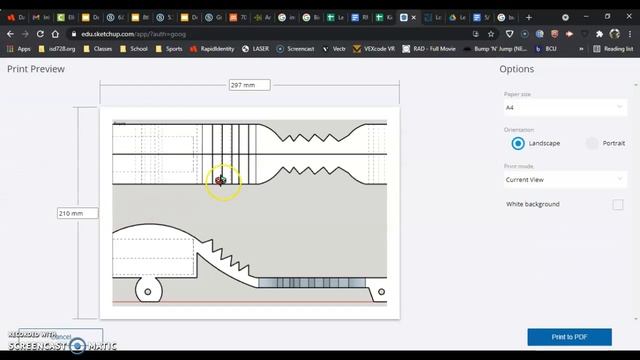Go back using the browser back arrow
640x360 pixels.
point(10,34)
